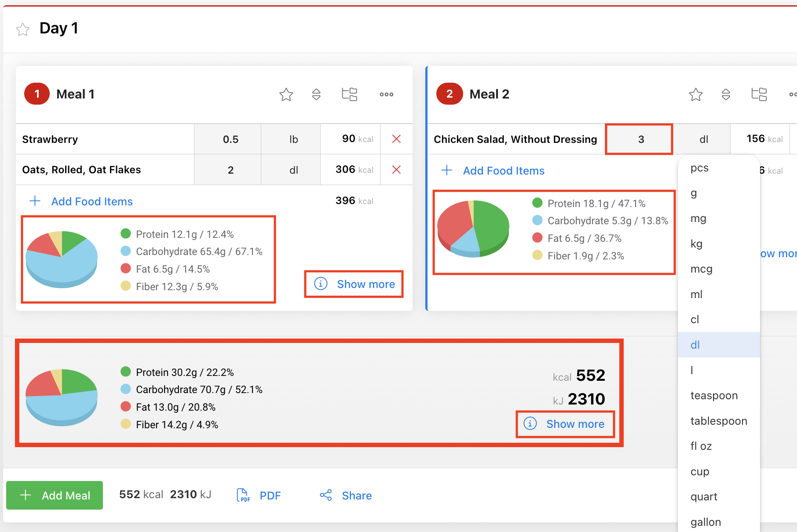This screenshot has width=797, height=532.
Task: Favorite Day 1 with the star icon
Action: 22,29
